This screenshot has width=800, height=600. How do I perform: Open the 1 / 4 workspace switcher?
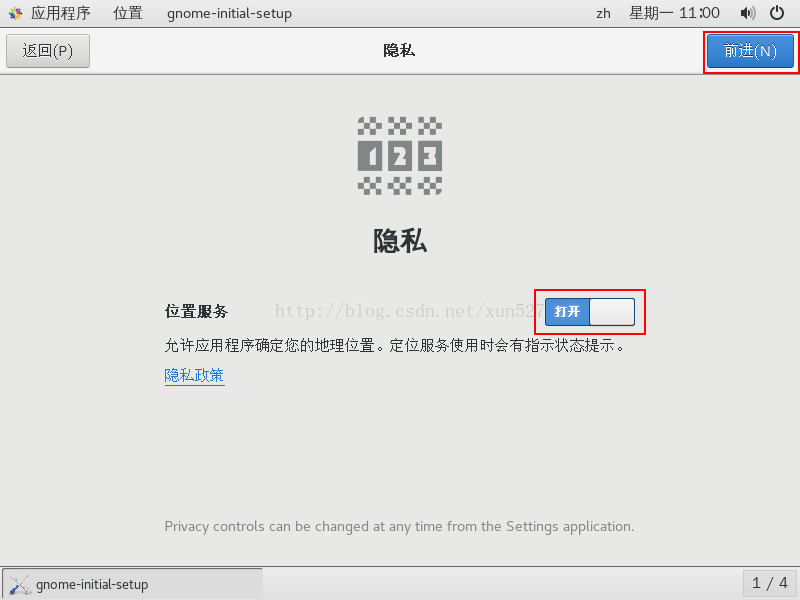(770, 583)
